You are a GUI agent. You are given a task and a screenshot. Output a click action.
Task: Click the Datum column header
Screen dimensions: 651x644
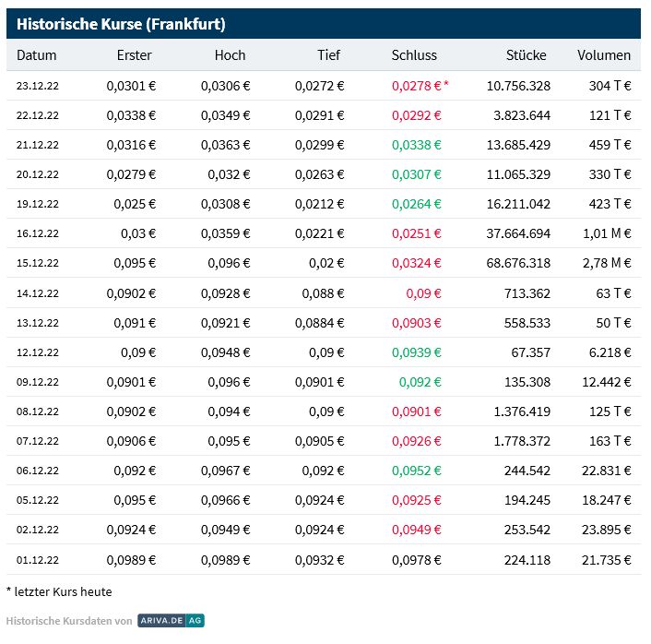click(36, 55)
